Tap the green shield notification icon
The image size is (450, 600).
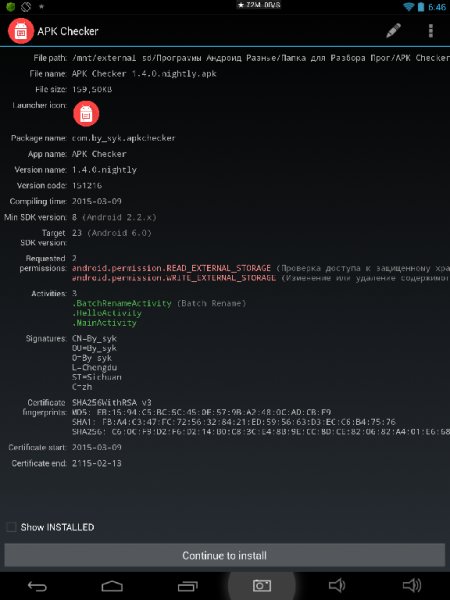click(11, 6)
